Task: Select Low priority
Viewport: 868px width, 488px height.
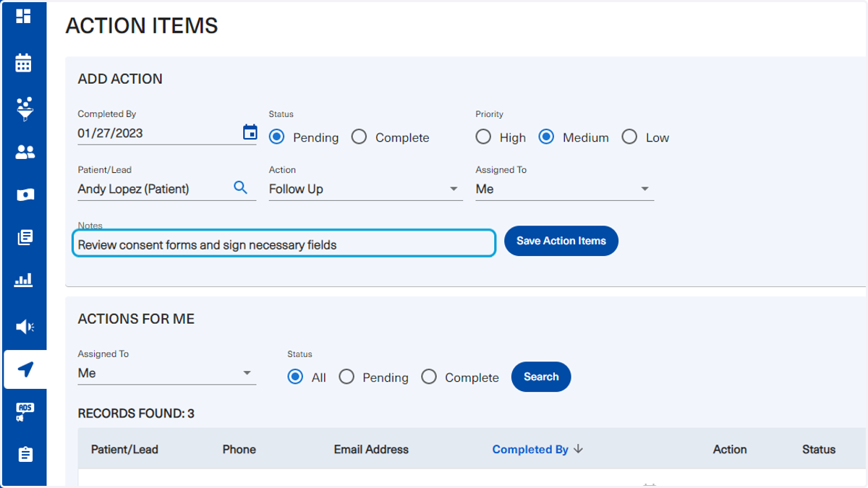Action: pos(629,137)
